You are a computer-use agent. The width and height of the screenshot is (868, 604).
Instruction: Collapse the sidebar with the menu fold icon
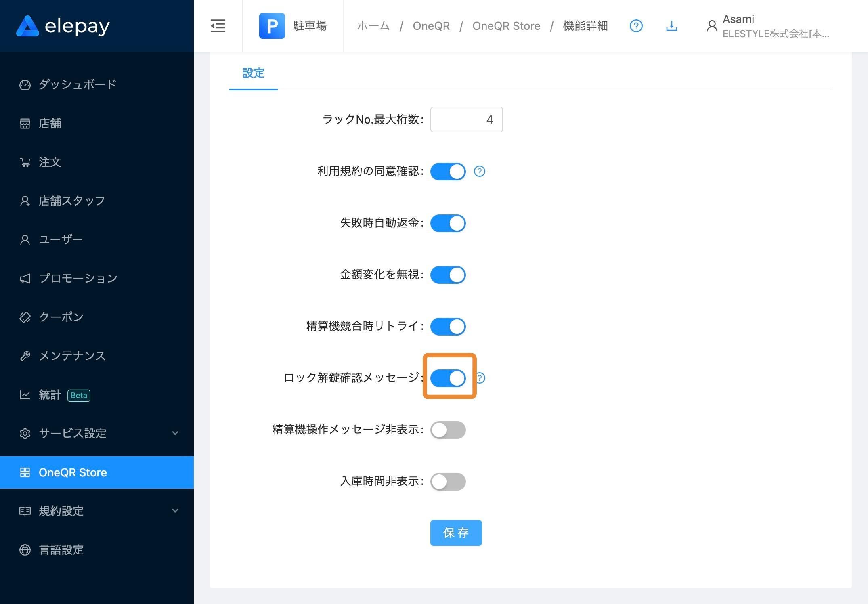(218, 26)
